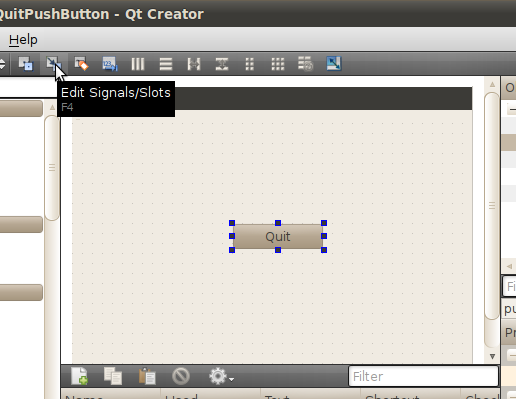Open the Help menu
516x399 pixels.
(23, 40)
